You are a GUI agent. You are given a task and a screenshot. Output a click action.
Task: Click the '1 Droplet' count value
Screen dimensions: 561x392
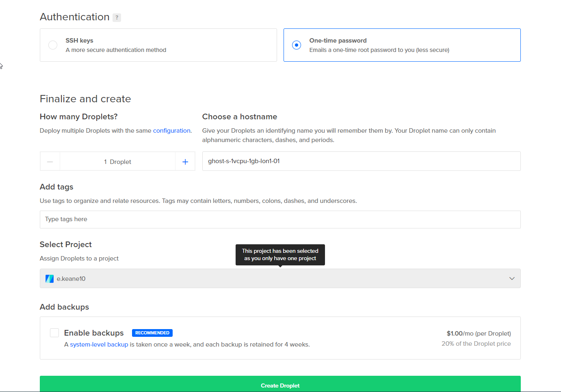[117, 162]
